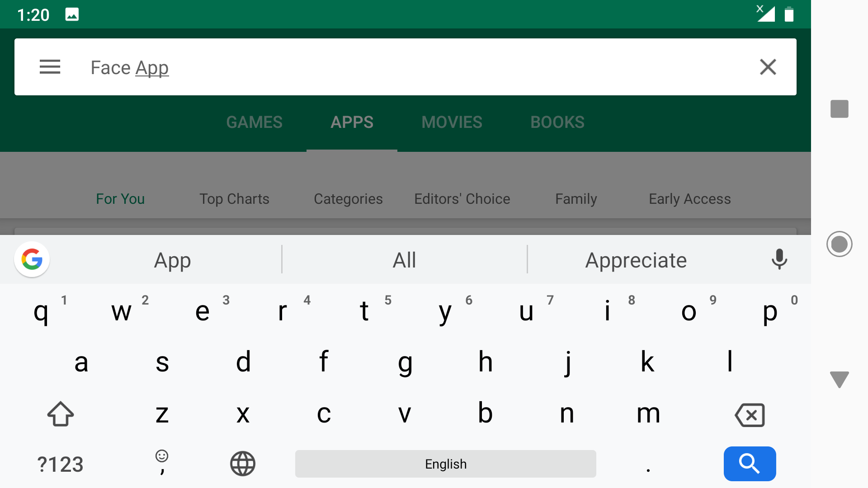Tap the globe language switch key
The image size is (868, 488).
tap(243, 464)
